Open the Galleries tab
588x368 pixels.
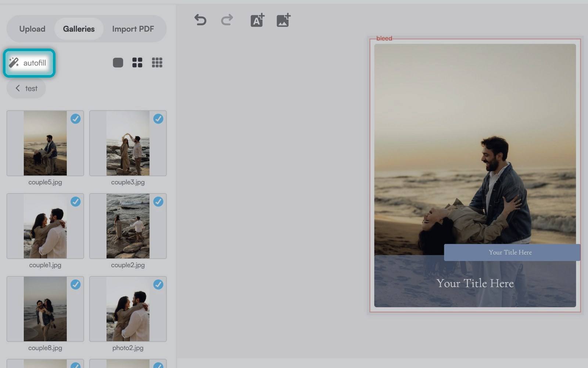point(79,29)
